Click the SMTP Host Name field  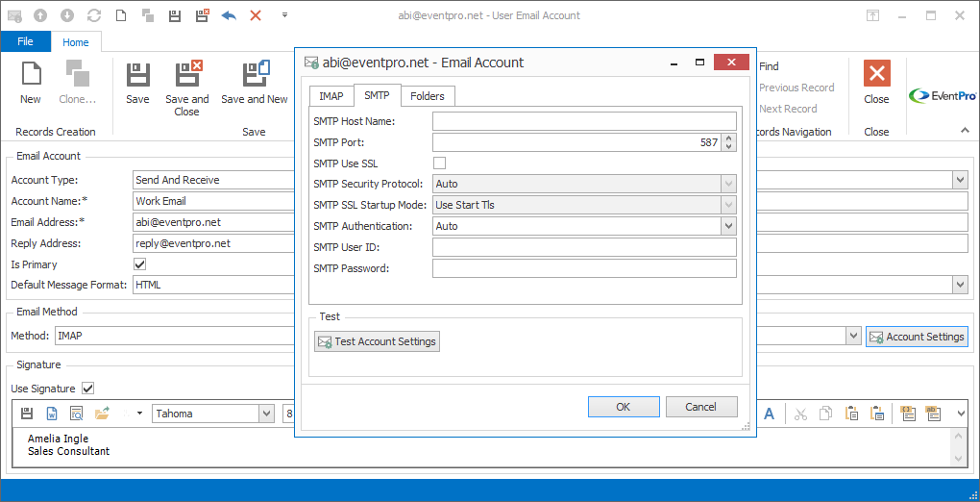(584, 121)
